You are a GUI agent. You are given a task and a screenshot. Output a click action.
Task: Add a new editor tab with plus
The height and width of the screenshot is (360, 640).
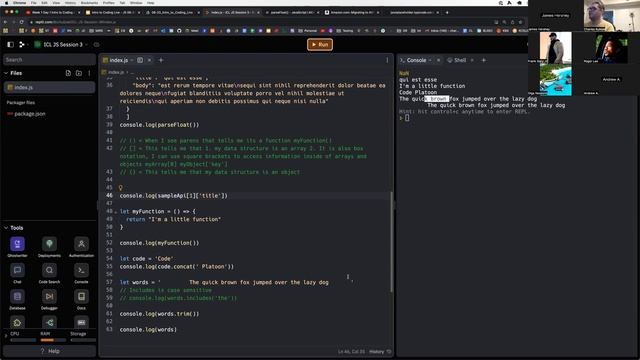161,60
